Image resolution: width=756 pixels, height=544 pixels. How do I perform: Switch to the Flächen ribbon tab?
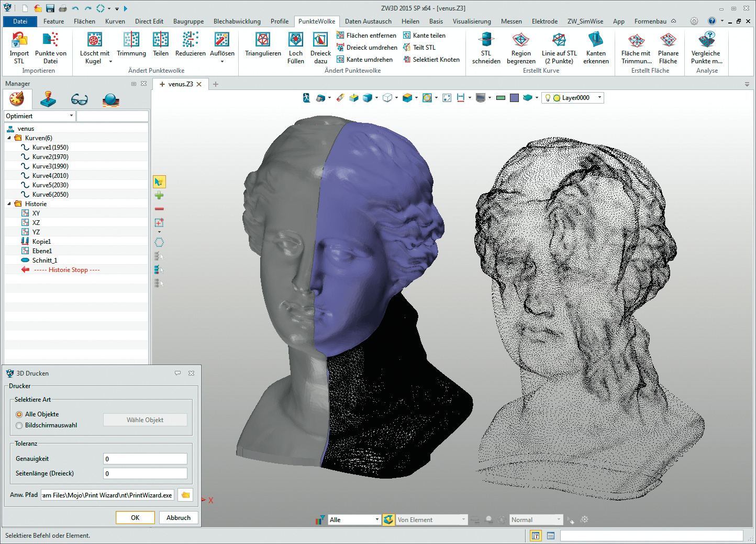pyautogui.click(x=84, y=21)
